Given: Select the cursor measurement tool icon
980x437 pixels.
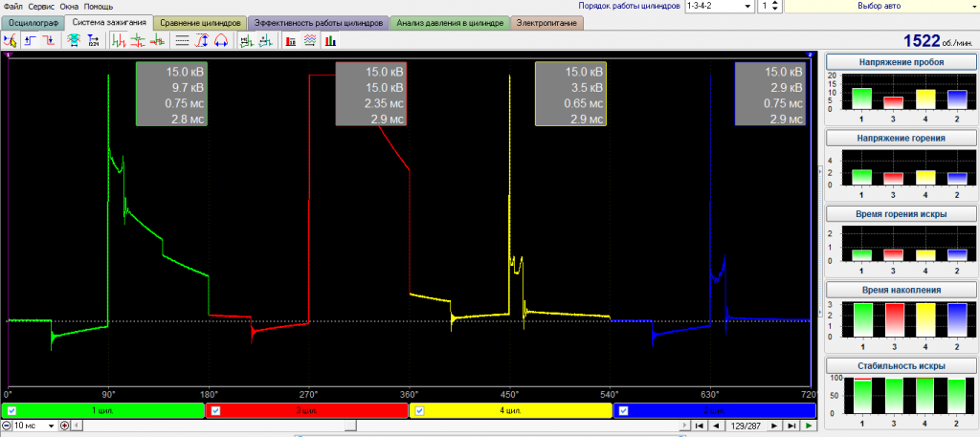Looking at the screenshot, I should click(x=10, y=41).
